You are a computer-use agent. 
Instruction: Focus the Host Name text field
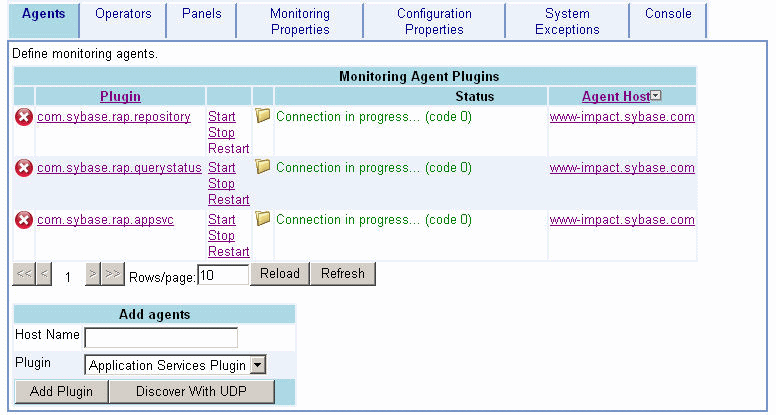[x=161, y=337]
